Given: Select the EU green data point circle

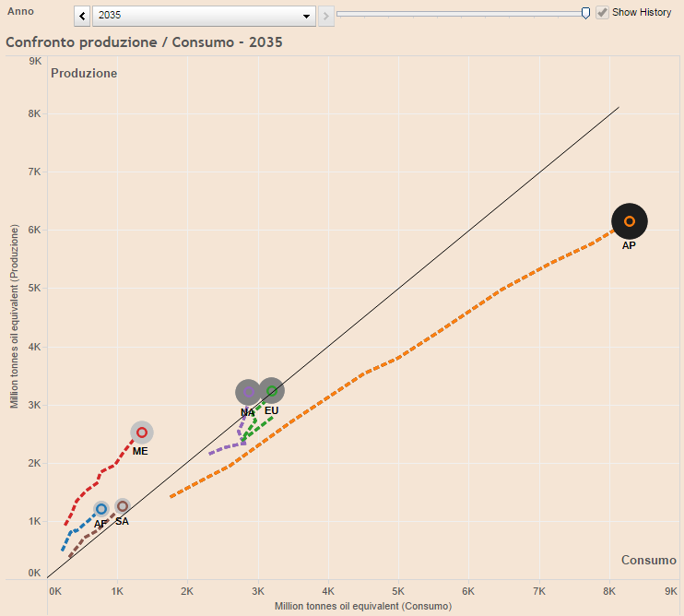Looking at the screenshot, I should tap(271, 391).
